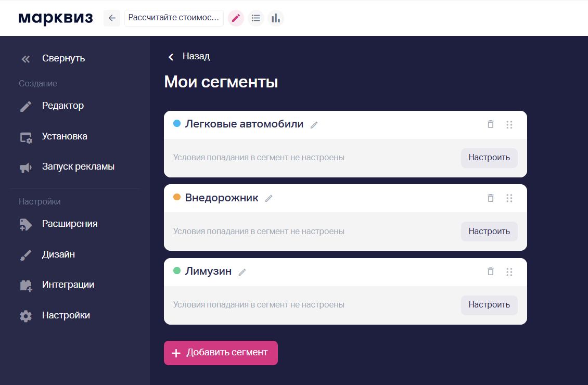The height and width of the screenshot is (385, 588).
Task: Click the Лимузин segment title
Action: pyautogui.click(x=208, y=271)
